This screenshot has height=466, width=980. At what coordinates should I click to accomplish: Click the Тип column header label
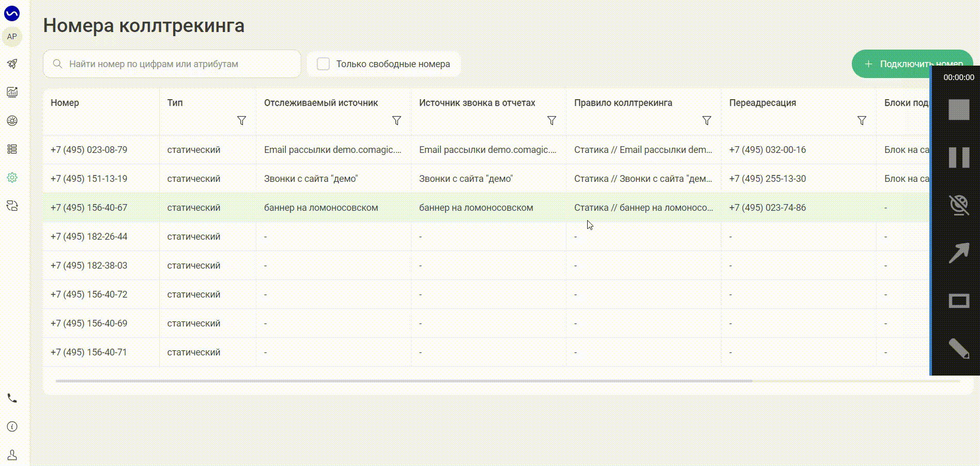(x=175, y=103)
